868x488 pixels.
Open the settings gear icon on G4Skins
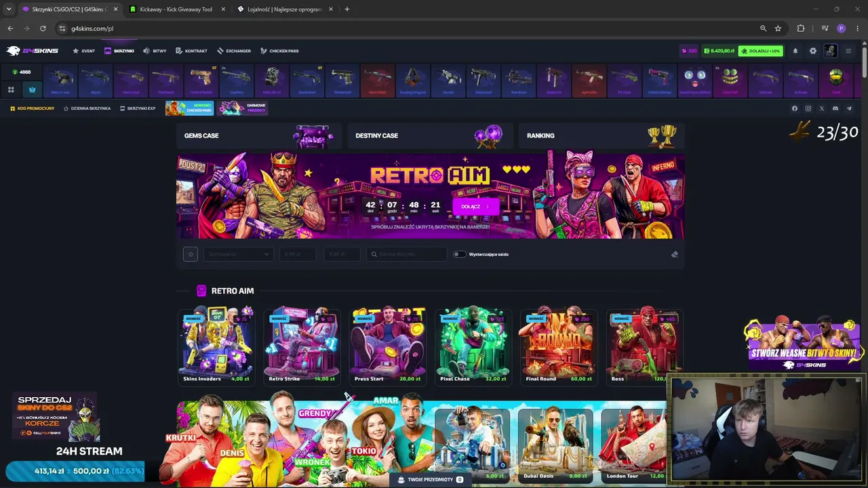pyautogui.click(x=813, y=51)
